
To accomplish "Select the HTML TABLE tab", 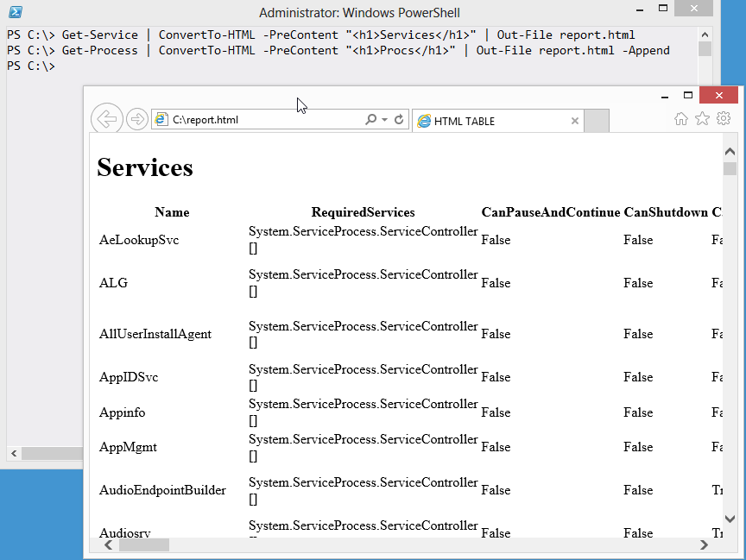I will point(492,122).
